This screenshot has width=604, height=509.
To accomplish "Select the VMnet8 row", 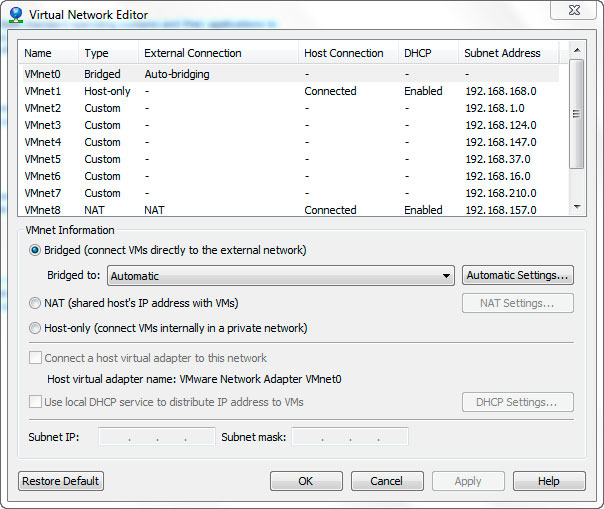I will coord(291,209).
